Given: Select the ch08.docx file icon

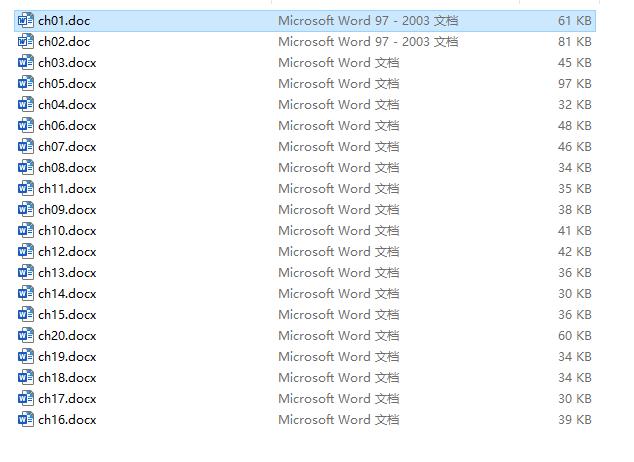Looking at the screenshot, I should click(25, 167).
